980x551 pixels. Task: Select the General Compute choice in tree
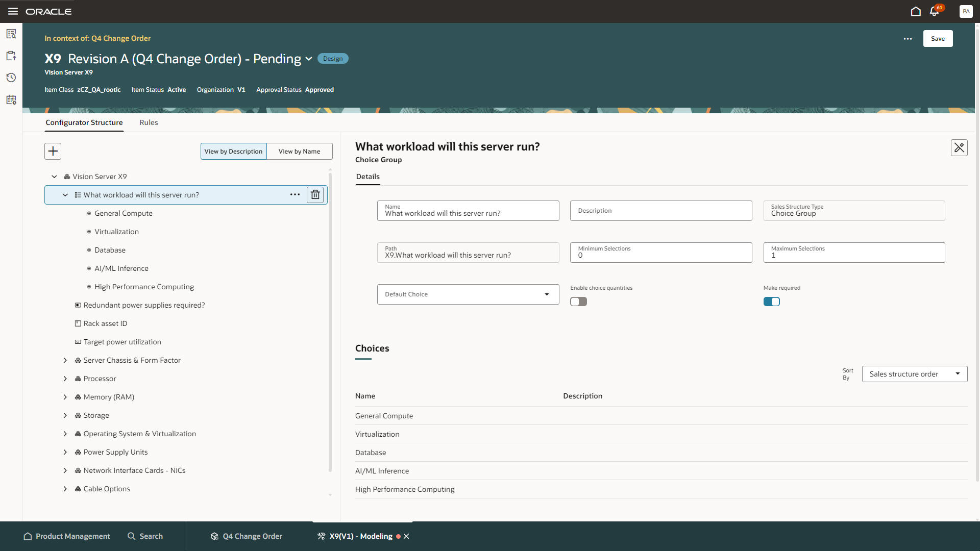[123, 213]
